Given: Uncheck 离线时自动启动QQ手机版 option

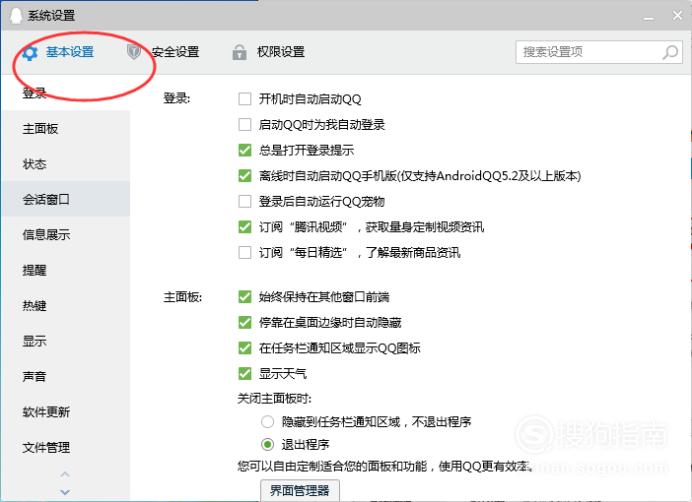Looking at the screenshot, I should click(x=244, y=176).
